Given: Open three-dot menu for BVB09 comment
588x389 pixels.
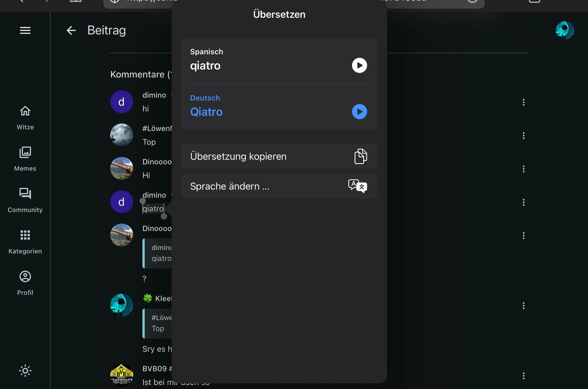Looking at the screenshot, I should pos(523,376).
